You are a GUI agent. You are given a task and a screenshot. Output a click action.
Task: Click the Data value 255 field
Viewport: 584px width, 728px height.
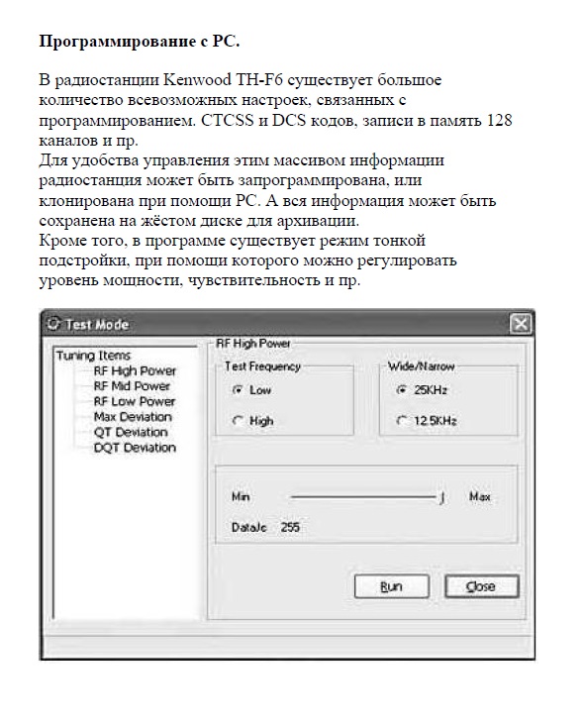(290, 527)
